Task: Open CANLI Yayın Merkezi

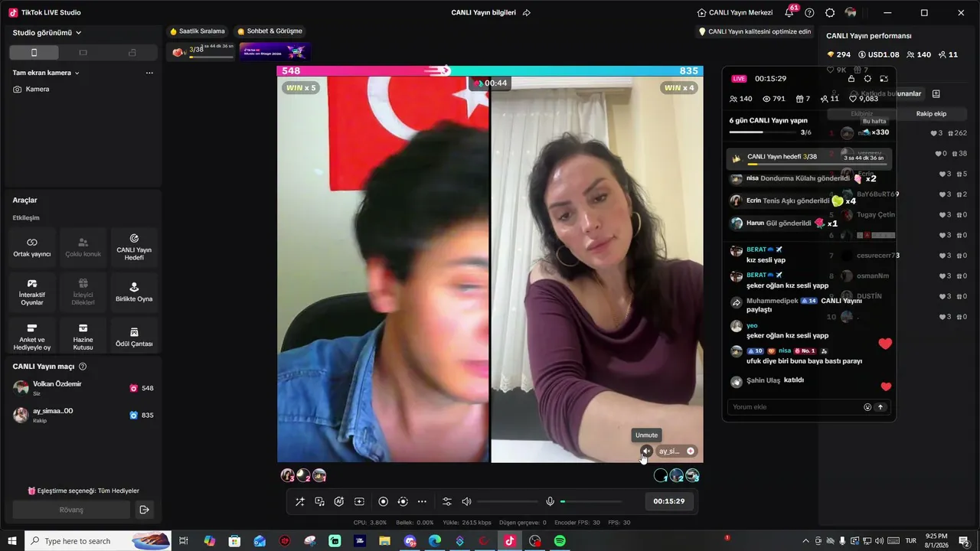Action: click(735, 13)
